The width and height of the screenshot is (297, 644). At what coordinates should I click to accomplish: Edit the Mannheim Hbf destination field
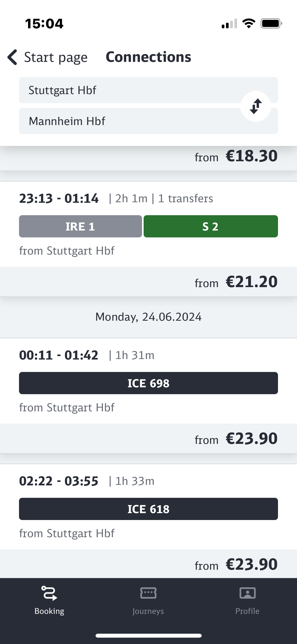point(127,121)
